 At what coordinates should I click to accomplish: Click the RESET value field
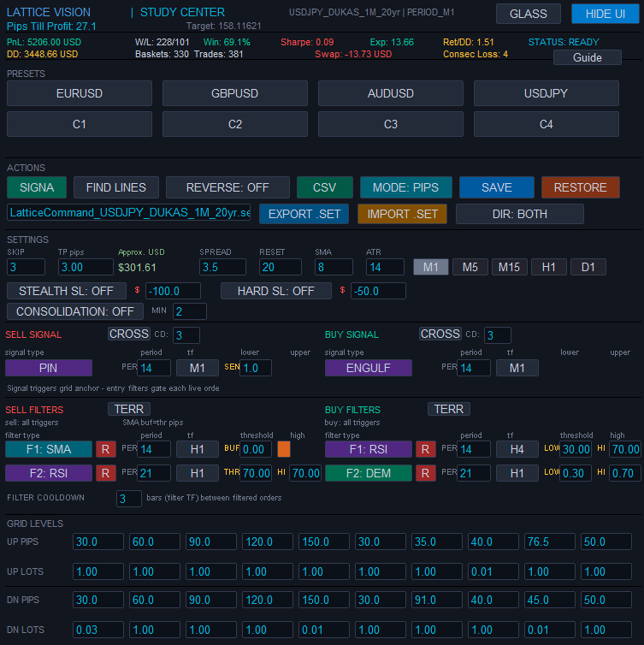(x=281, y=267)
